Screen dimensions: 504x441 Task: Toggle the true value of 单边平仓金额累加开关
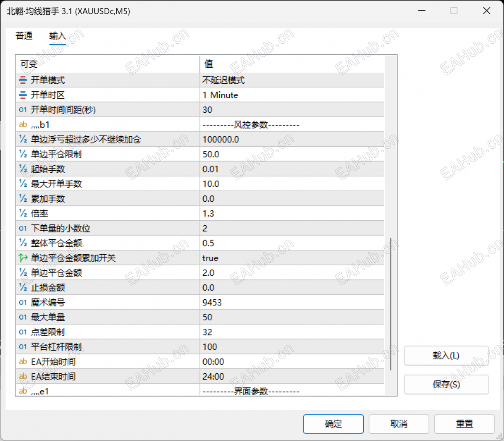(x=292, y=258)
